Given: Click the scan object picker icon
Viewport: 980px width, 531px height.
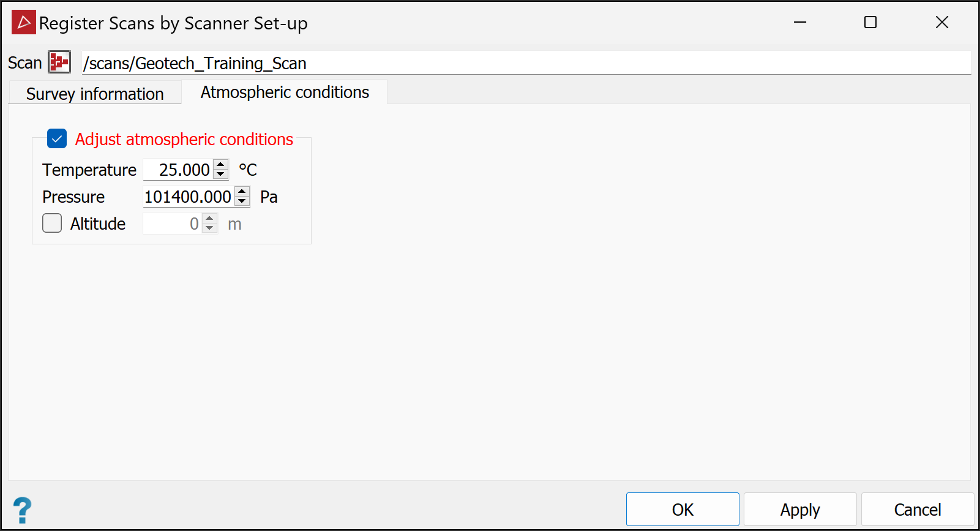Looking at the screenshot, I should click(x=59, y=62).
